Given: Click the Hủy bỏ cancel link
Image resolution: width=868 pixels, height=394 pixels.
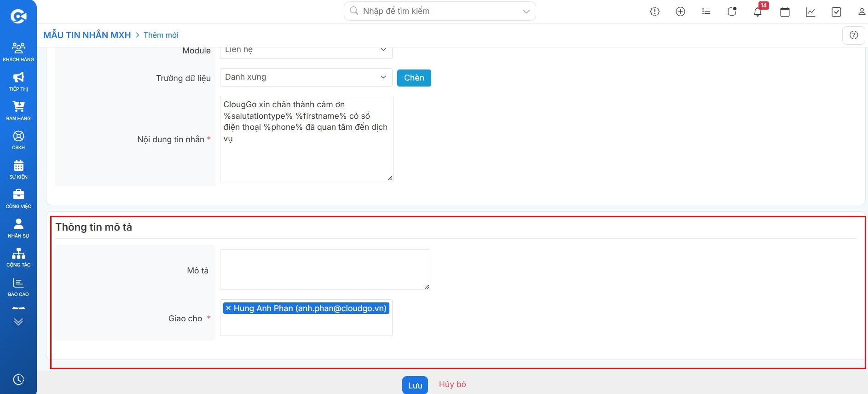Looking at the screenshot, I should click(x=452, y=384).
